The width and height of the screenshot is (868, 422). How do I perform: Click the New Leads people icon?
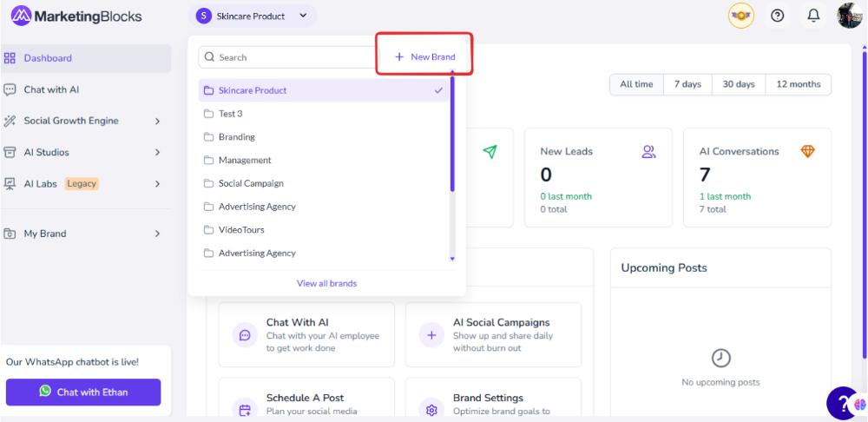click(x=648, y=152)
